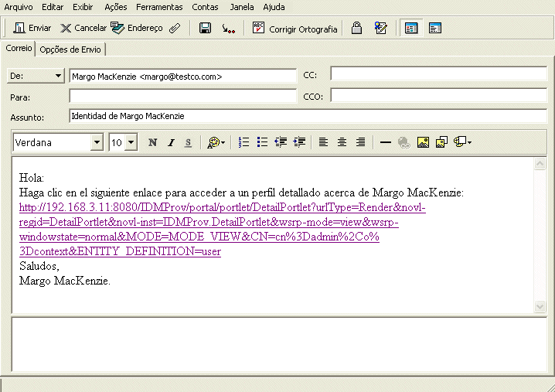Image resolution: width=555 pixels, height=392 pixels.
Task: Click the background image icon
Action: coord(441,142)
